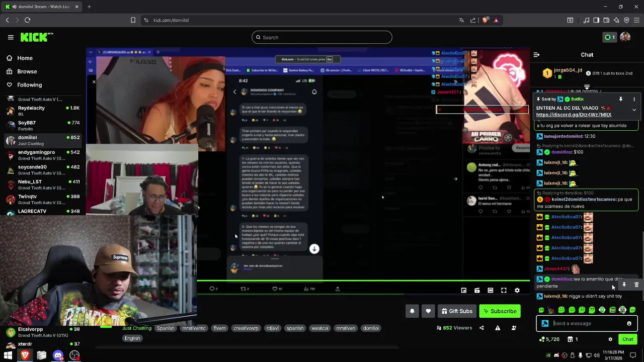Viewport: 644px width, 362px height.
Task: Open Brave Rewards triangle icon
Action: [x=496, y=20]
